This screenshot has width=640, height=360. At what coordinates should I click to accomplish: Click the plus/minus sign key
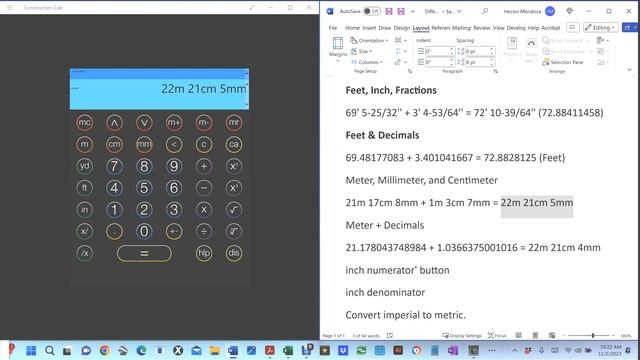tap(174, 231)
